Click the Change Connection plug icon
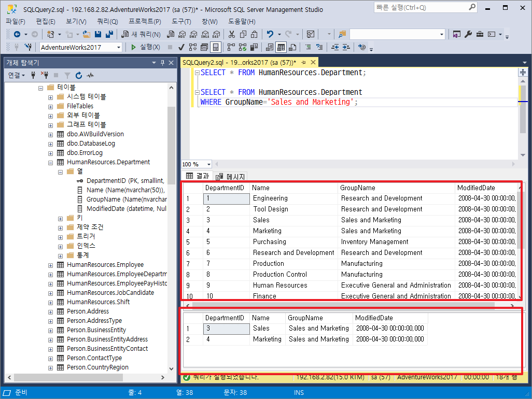This screenshot has width=532, height=399. click(x=28, y=47)
